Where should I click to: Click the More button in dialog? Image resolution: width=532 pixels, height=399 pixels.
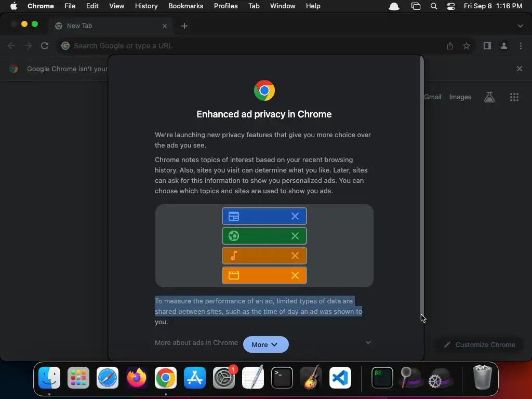coord(265,344)
